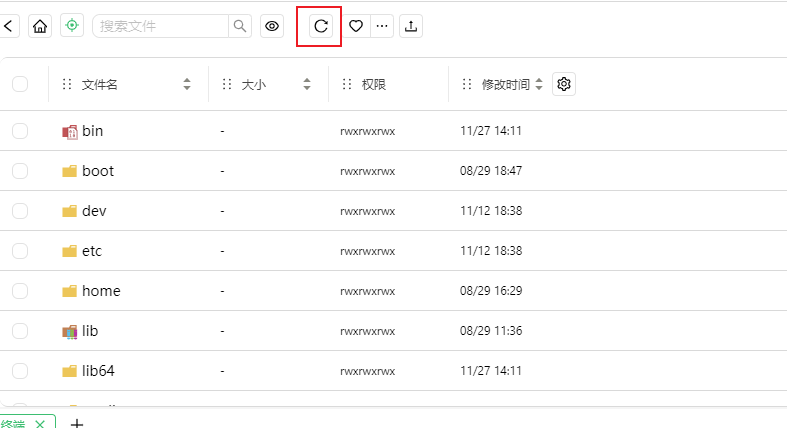787x428 pixels.
Task: Go to home directory icon
Action: 40,27
